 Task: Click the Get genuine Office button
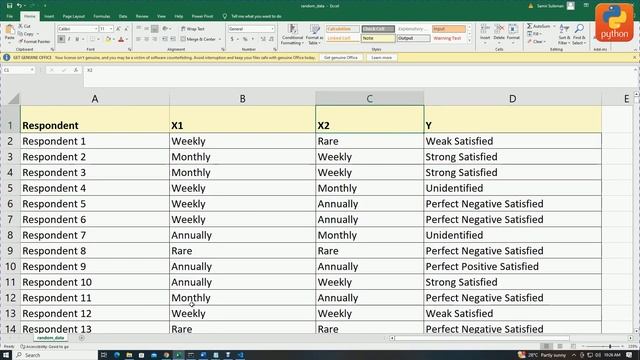click(341, 58)
